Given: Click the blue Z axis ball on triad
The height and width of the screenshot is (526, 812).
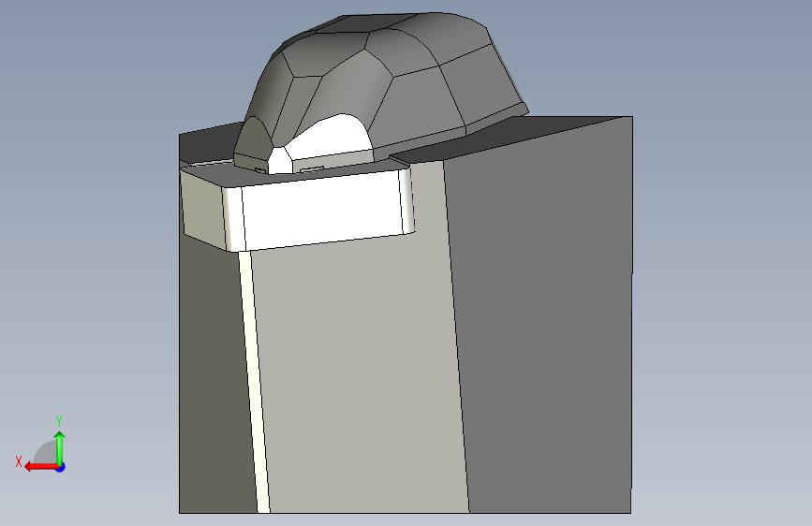Looking at the screenshot, I should (61, 467).
